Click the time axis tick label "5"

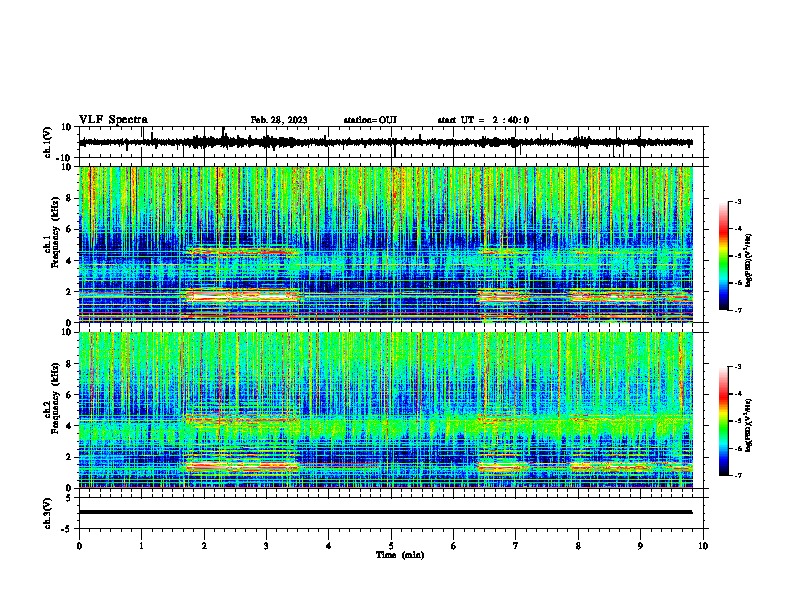[391, 546]
